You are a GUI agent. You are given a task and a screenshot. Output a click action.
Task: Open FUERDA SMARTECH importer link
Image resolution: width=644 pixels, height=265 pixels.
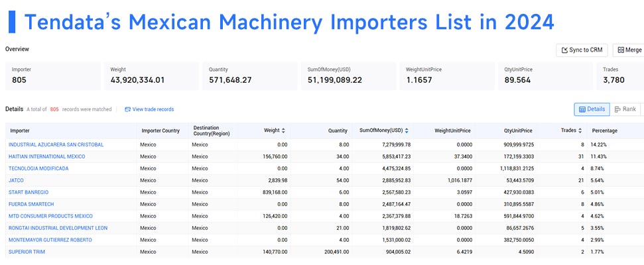[x=31, y=204]
